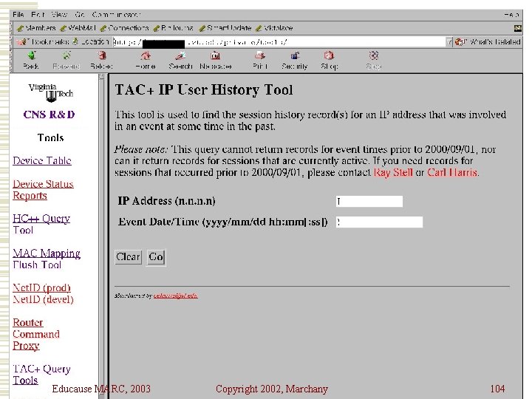Click the Carl Harris contact link
Viewport: 532px width, 399px height.
452,172
